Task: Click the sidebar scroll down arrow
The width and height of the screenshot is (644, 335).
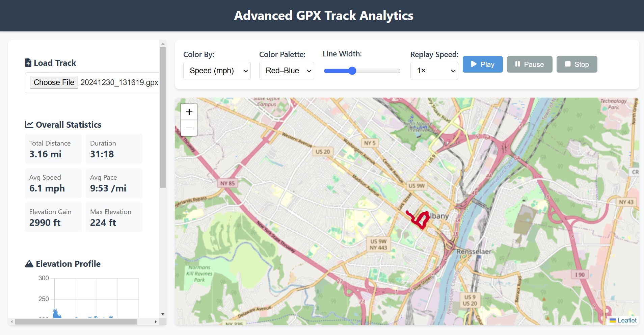Action: (163, 314)
